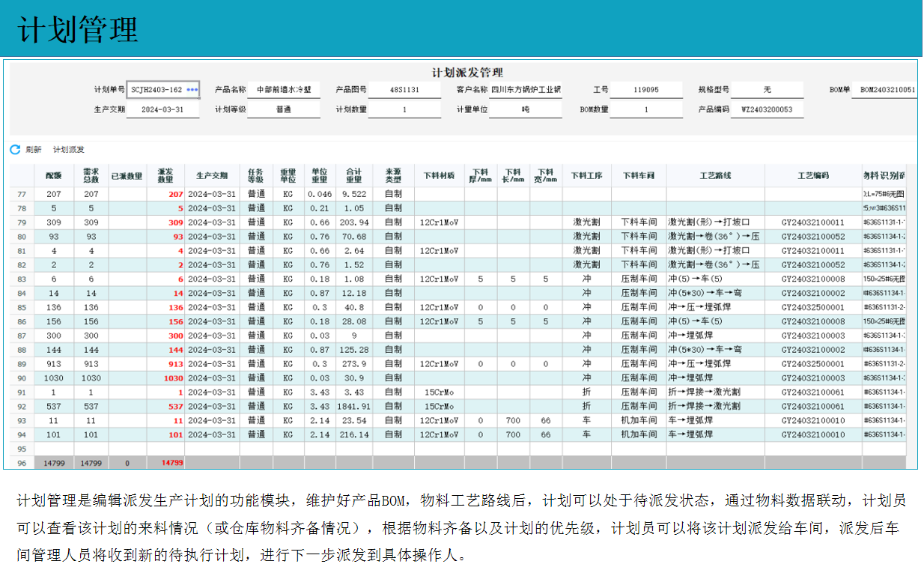Click total weight cell 203.94
The height and width of the screenshot is (567, 924).
tap(354, 222)
